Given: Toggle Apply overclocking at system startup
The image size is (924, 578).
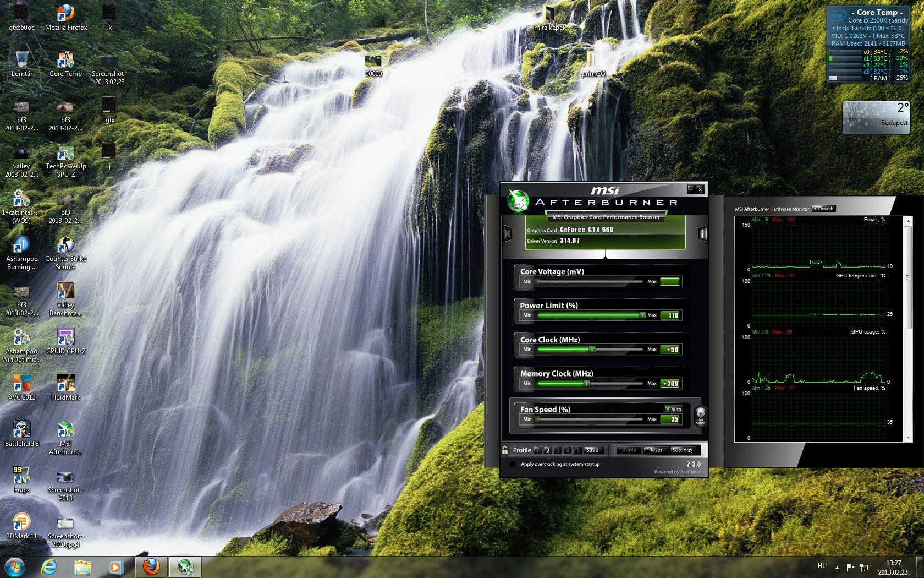Looking at the screenshot, I should tap(513, 464).
